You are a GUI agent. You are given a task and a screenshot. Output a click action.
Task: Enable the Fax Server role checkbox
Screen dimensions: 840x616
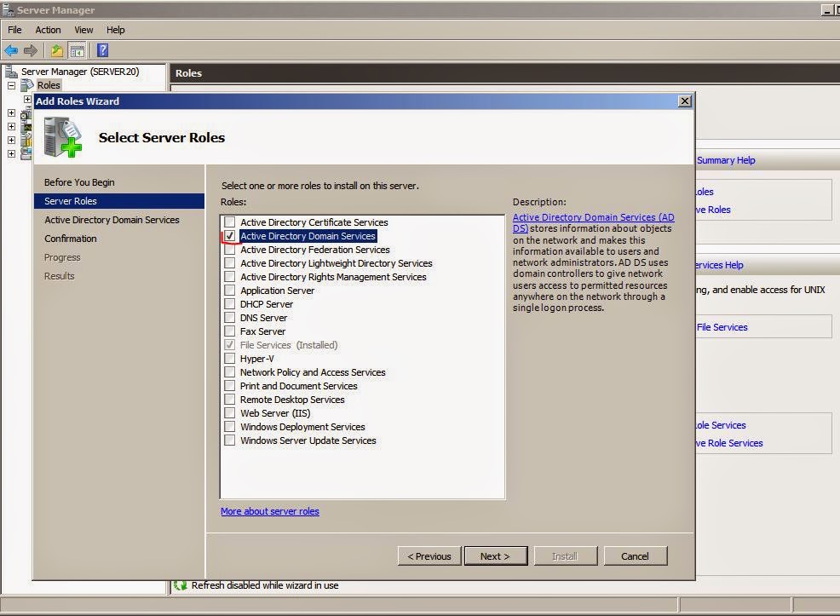[x=229, y=331]
